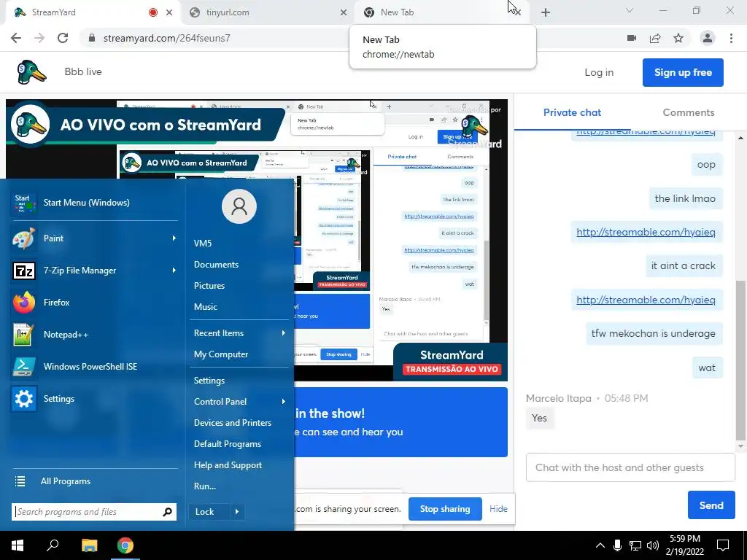This screenshot has height=560, width=747.
Task: Open My Computer from the Start menu
Action: pos(220,354)
